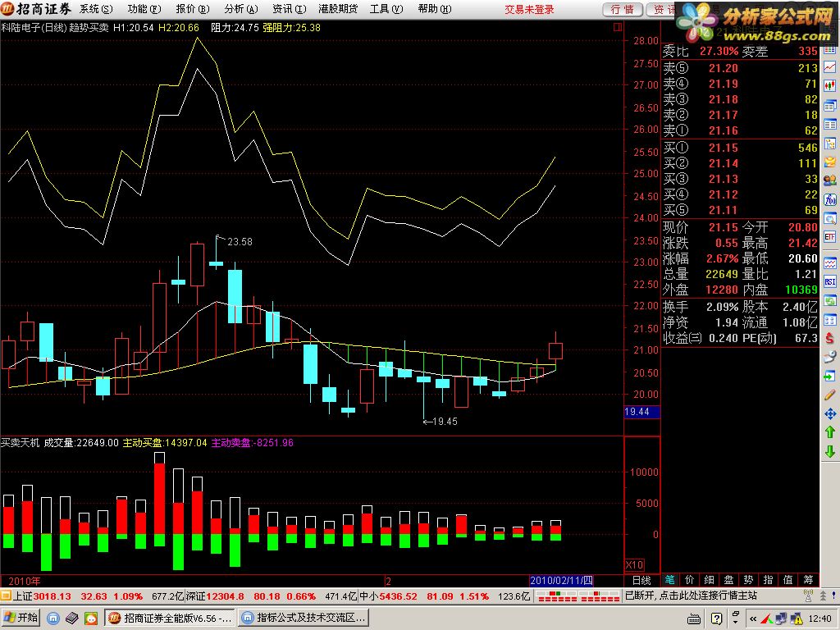This screenshot has width=840, height=630.
Task: Click the blue four-way move arrows icon
Action: pos(830,413)
